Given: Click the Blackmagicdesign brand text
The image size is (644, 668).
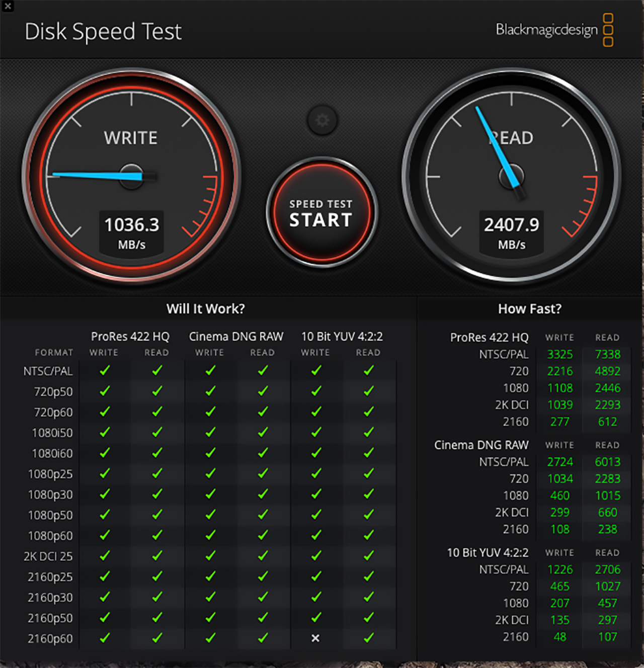Looking at the screenshot, I should 546,30.
